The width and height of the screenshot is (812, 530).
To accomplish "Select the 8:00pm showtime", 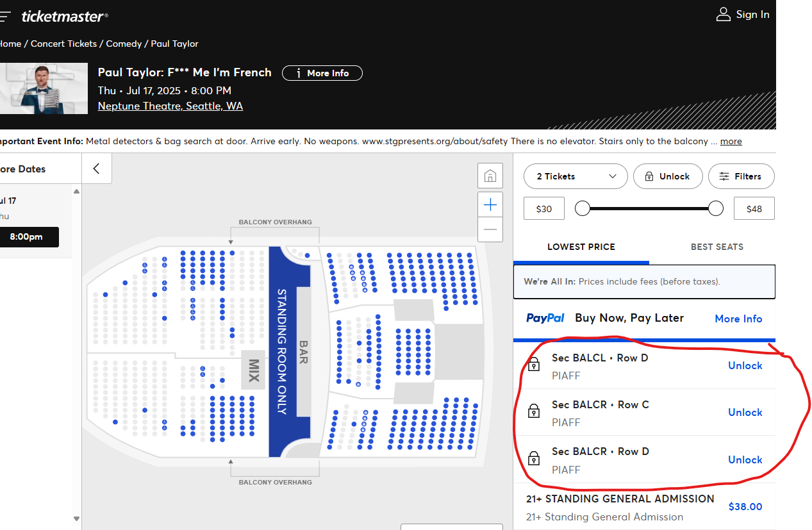I will [x=26, y=237].
